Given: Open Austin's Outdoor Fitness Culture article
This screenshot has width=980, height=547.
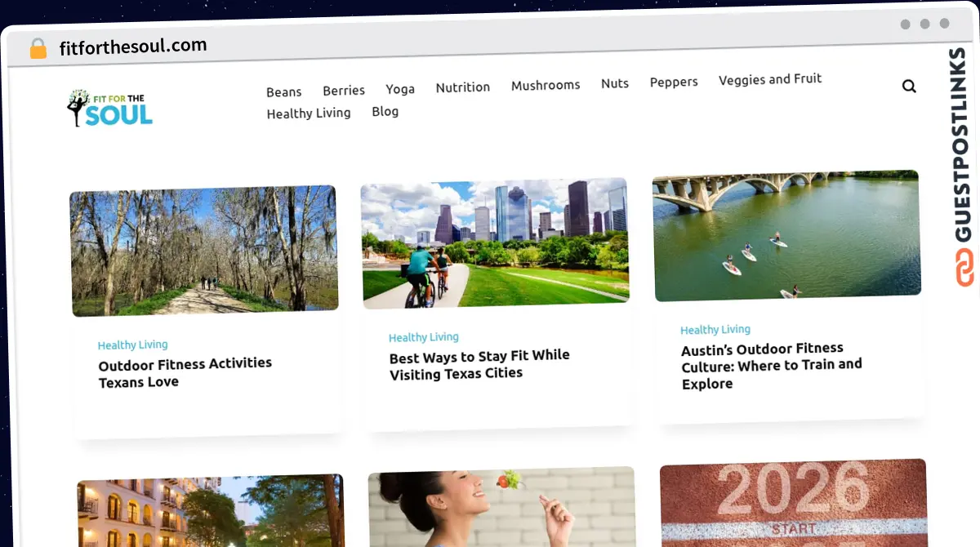Looking at the screenshot, I should click(x=771, y=365).
